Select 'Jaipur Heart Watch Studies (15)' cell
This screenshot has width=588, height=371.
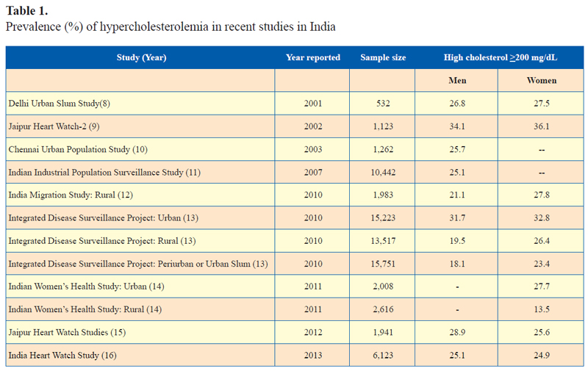(x=67, y=332)
